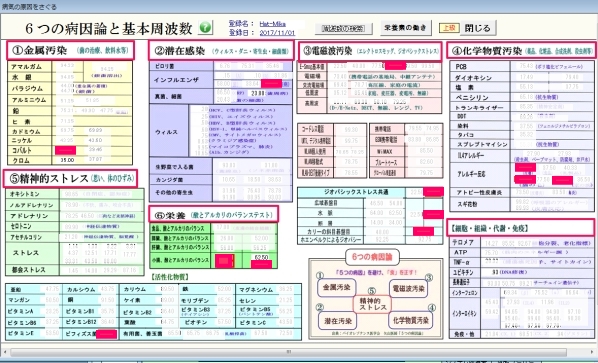Select the アトピー性皮膚炎 row label
Screen dimensions: 598x363
[480, 193]
